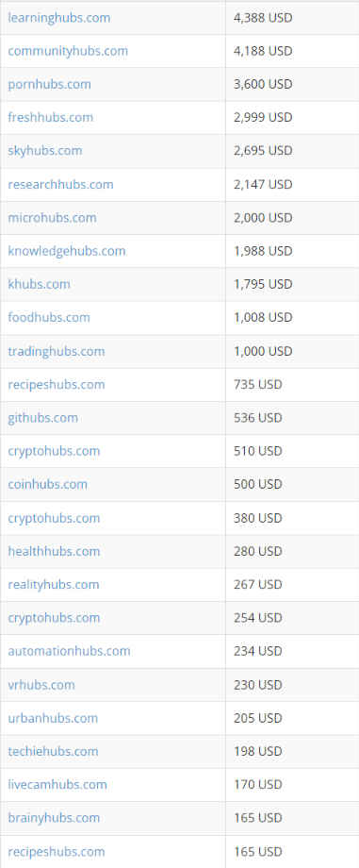359x868 pixels.
Task: Click the freshhubs.com domain link
Action: (x=50, y=117)
